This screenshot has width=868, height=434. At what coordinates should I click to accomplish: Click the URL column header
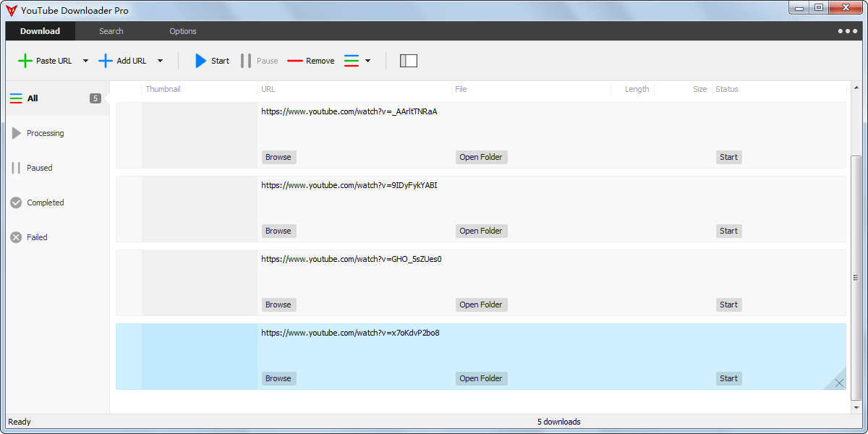click(268, 89)
